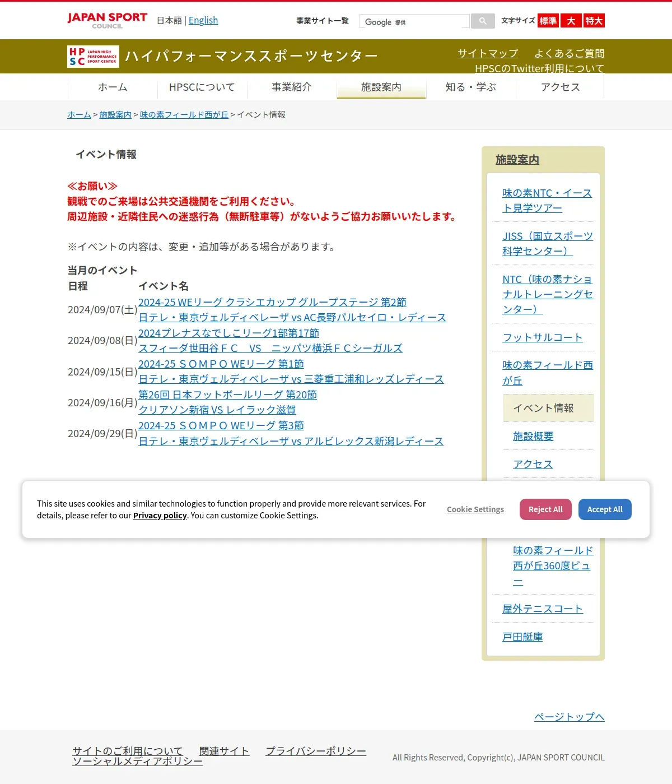Screen dimensions: 672x784
Task: Open ベレーザ vs アルビレックス新潟レディース link
Action: 291,441
